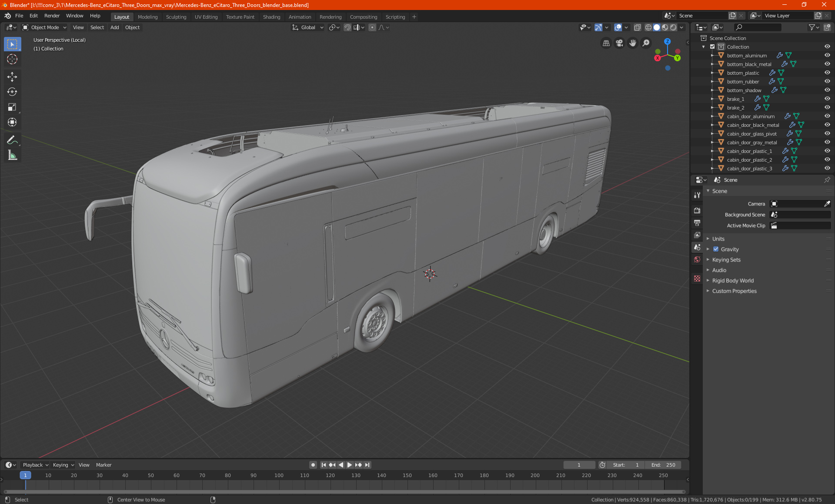The height and width of the screenshot is (504, 835).
Task: Hide the bottom_aluminum object
Action: (827, 55)
